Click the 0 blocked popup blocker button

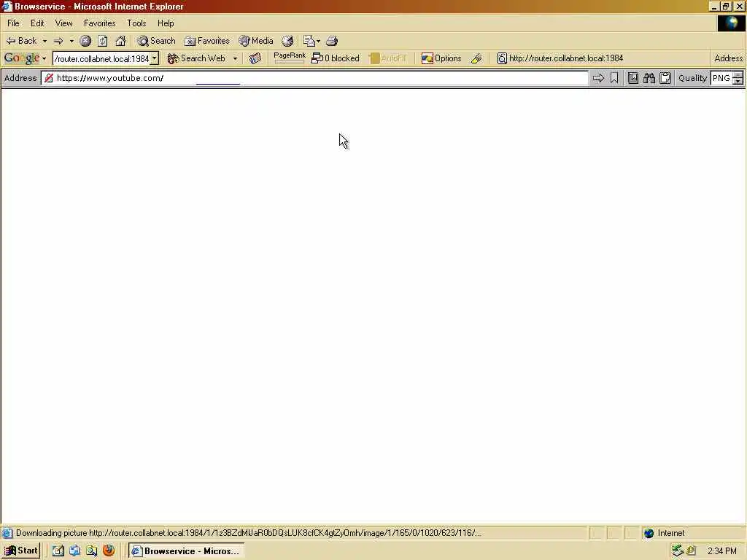tap(336, 58)
